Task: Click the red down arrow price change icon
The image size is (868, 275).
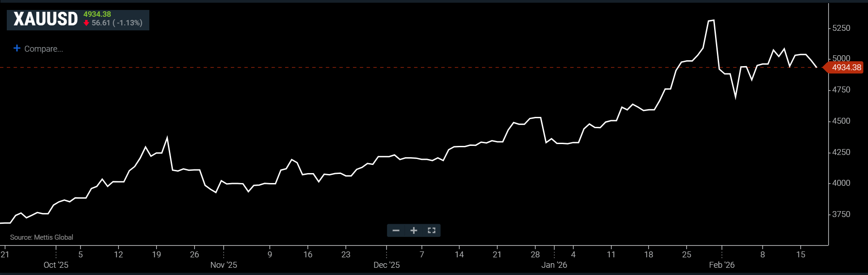Action: tap(86, 23)
